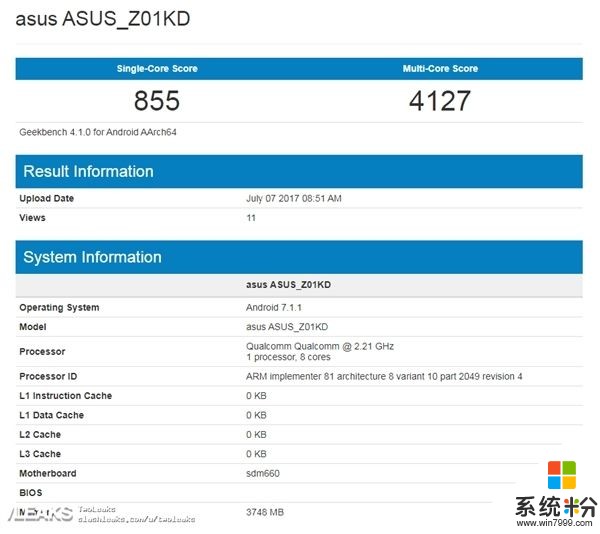Select the ARM implementer 81 architecture value
The image size is (600, 534).
coord(384,376)
